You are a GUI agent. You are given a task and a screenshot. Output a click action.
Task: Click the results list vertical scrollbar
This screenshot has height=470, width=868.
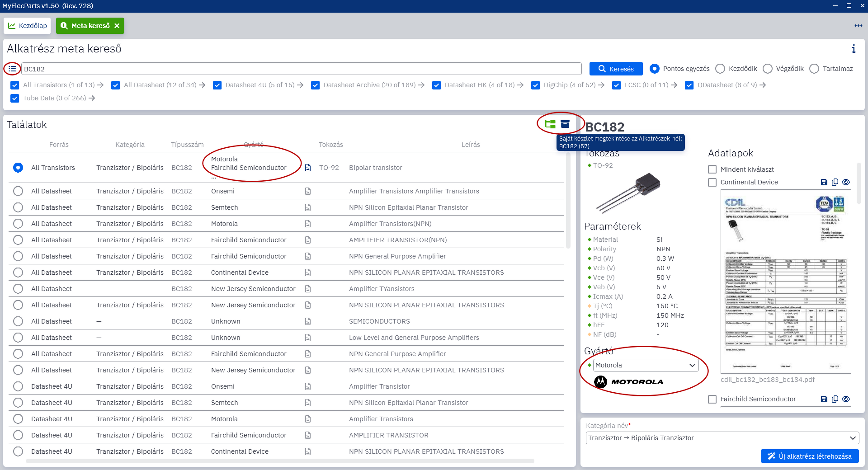pos(568,200)
